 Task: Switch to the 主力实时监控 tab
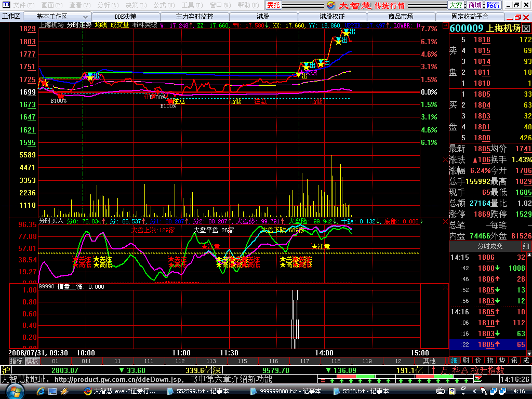coord(194,17)
